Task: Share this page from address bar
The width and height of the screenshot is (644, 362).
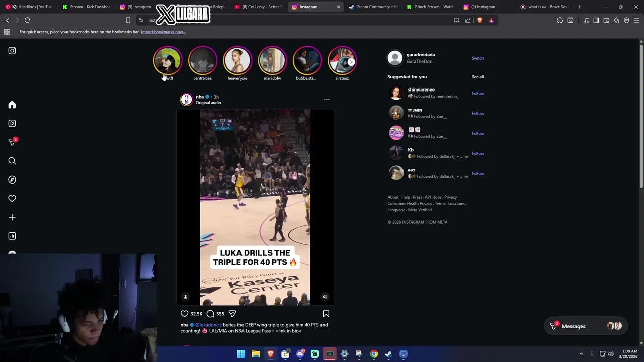Action: click(468, 20)
